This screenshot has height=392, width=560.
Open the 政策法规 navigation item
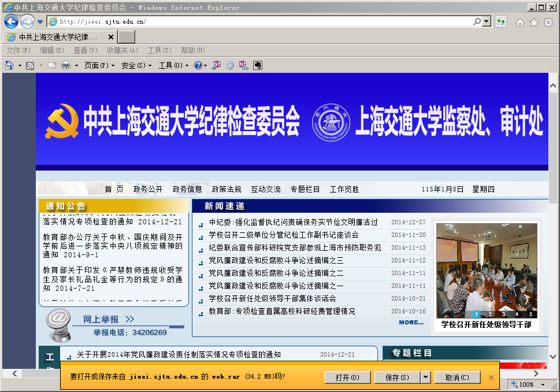pos(227,190)
